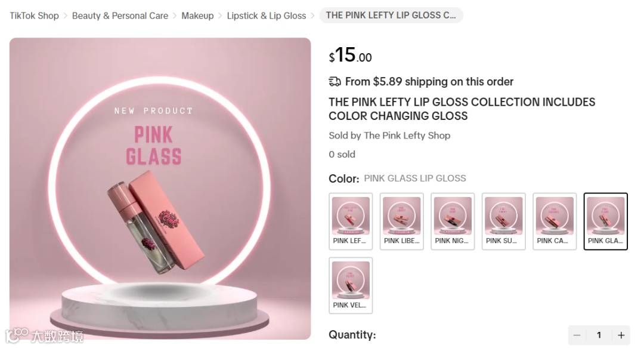644x348 pixels.
Task: Open The Pink Lefty Shop seller text
Action: [x=407, y=135]
